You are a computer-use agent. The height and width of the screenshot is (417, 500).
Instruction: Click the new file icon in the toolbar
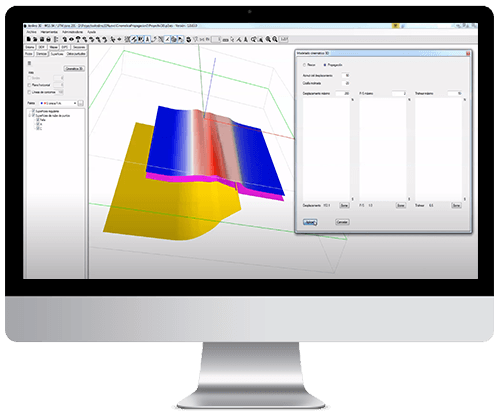pos(29,39)
